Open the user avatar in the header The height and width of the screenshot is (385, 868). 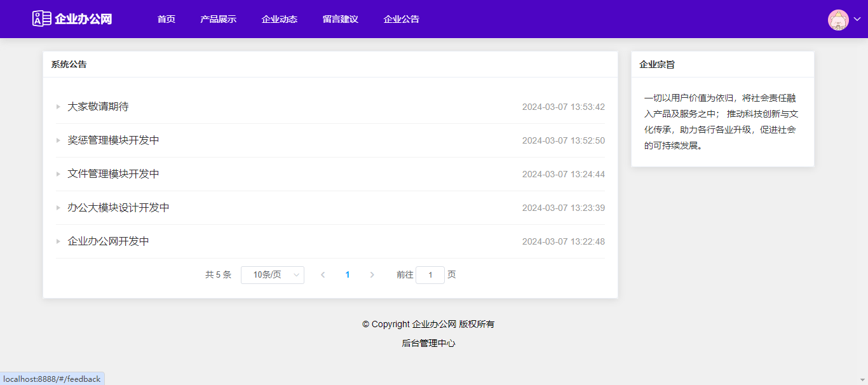[x=838, y=20]
